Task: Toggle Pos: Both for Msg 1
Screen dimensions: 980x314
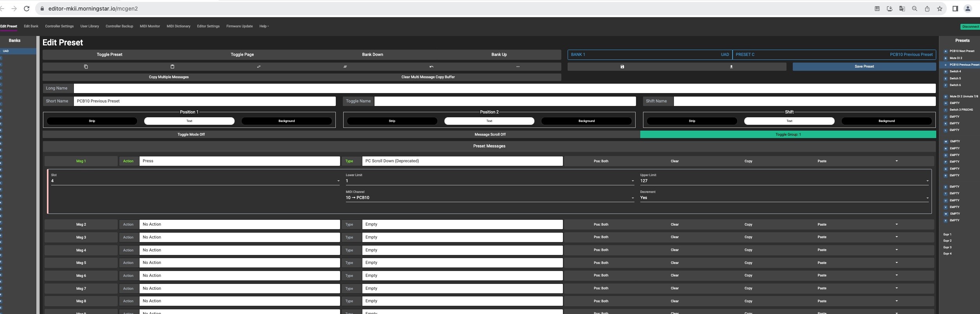Action: click(601, 161)
